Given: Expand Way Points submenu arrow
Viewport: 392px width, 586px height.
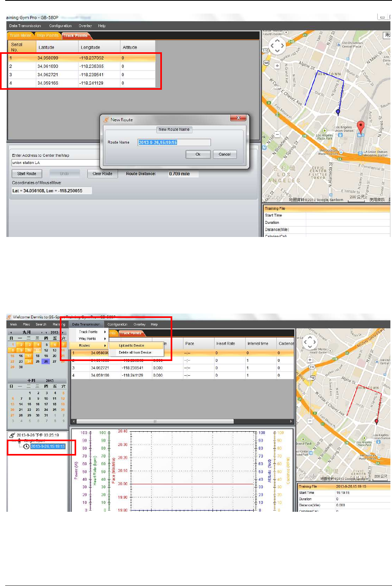Looking at the screenshot, I should [x=105, y=339].
